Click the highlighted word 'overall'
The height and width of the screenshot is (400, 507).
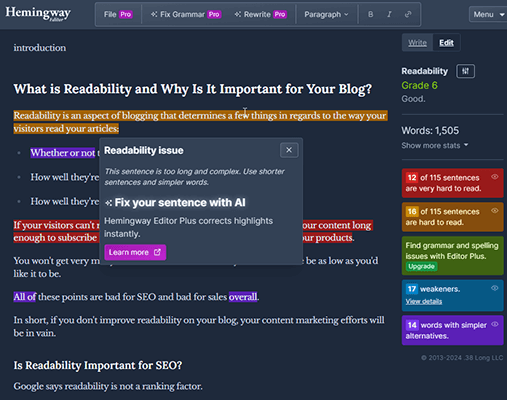(x=243, y=297)
